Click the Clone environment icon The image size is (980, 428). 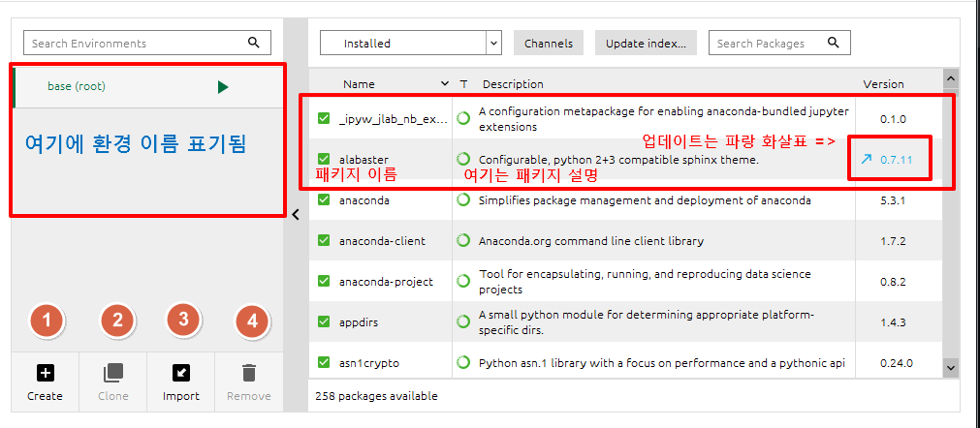113,373
